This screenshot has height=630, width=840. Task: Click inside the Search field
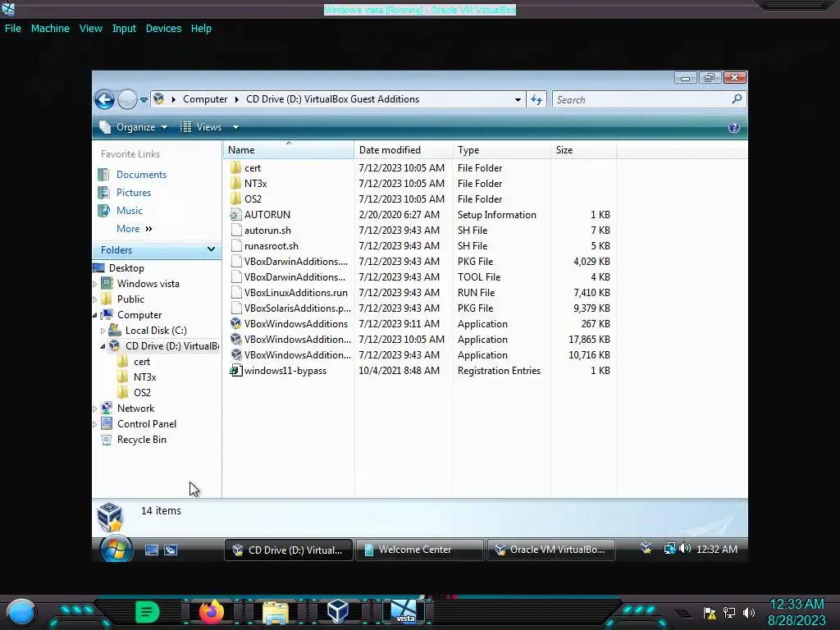(x=641, y=99)
